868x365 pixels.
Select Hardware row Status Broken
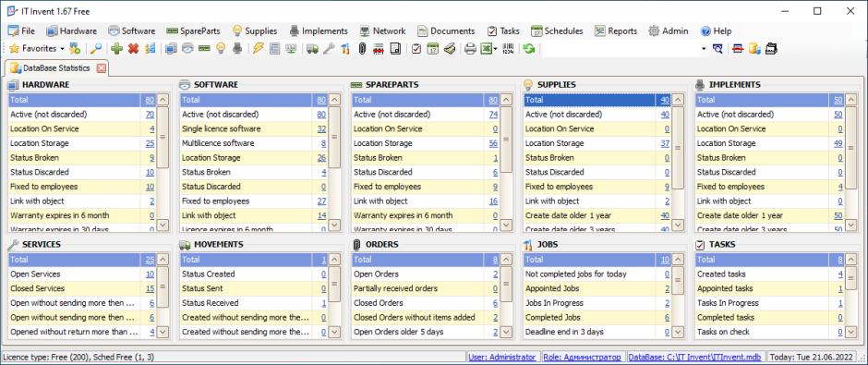[x=82, y=158]
